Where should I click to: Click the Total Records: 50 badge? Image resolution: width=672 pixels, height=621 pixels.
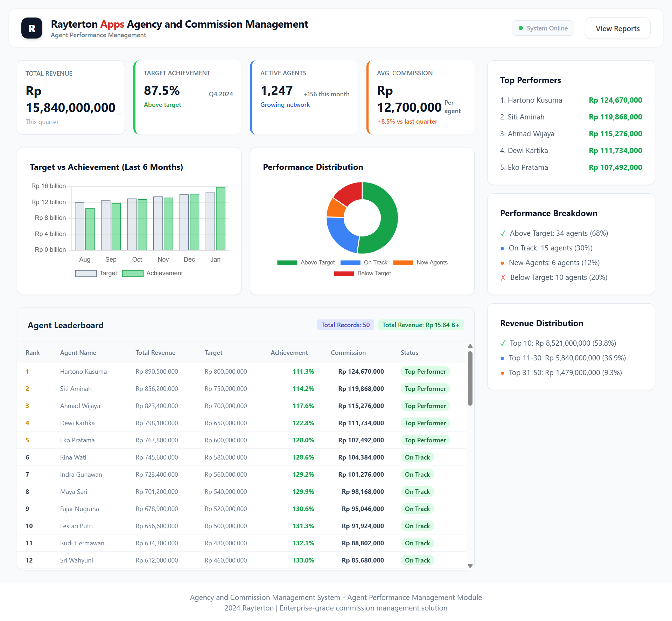pyautogui.click(x=345, y=325)
